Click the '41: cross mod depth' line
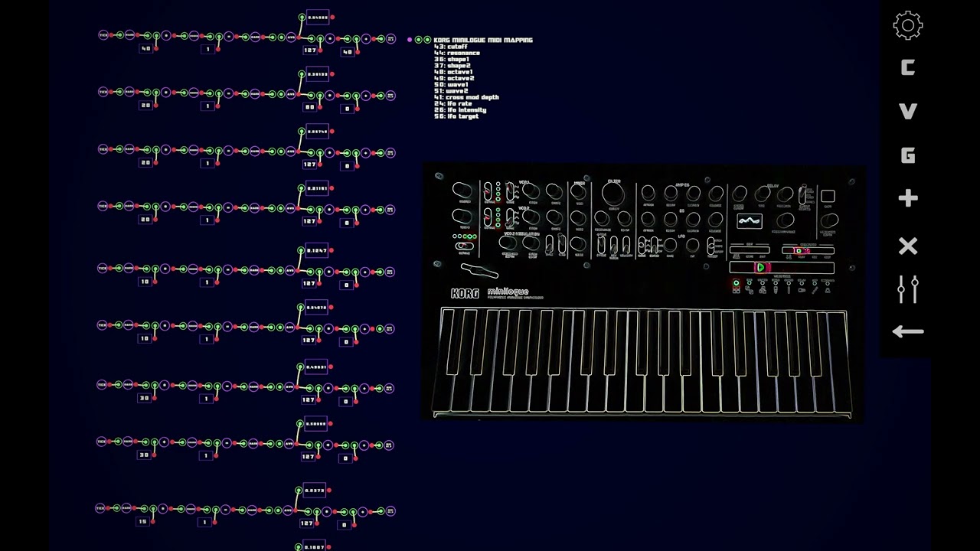 pos(466,97)
